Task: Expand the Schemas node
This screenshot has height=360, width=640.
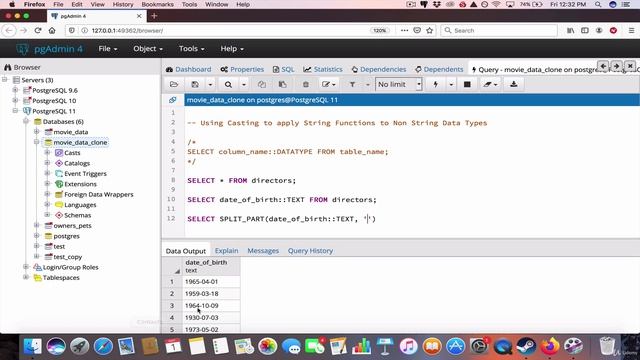Action: 47,215
